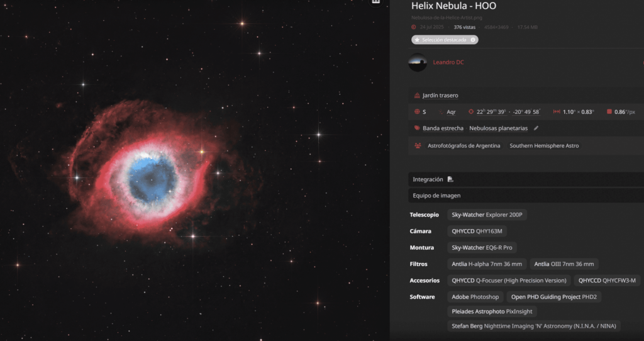Click the globe hemisphere icon beside S

pyautogui.click(x=417, y=112)
